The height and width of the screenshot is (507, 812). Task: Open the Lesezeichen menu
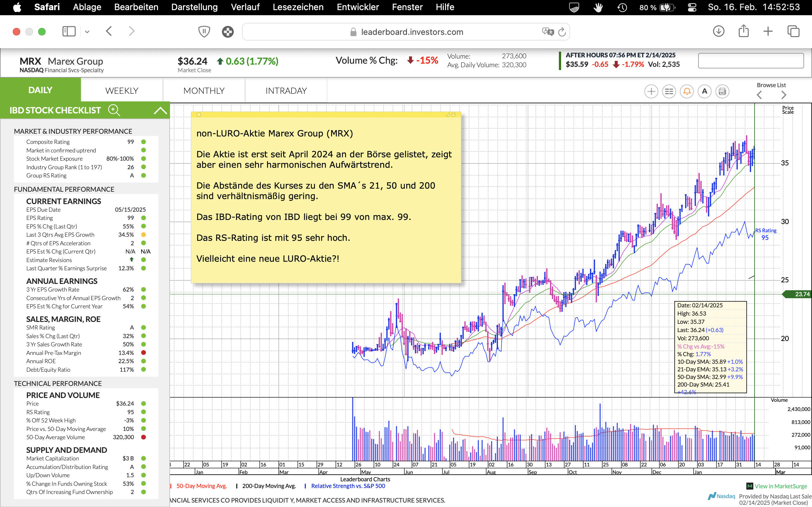click(x=298, y=7)
